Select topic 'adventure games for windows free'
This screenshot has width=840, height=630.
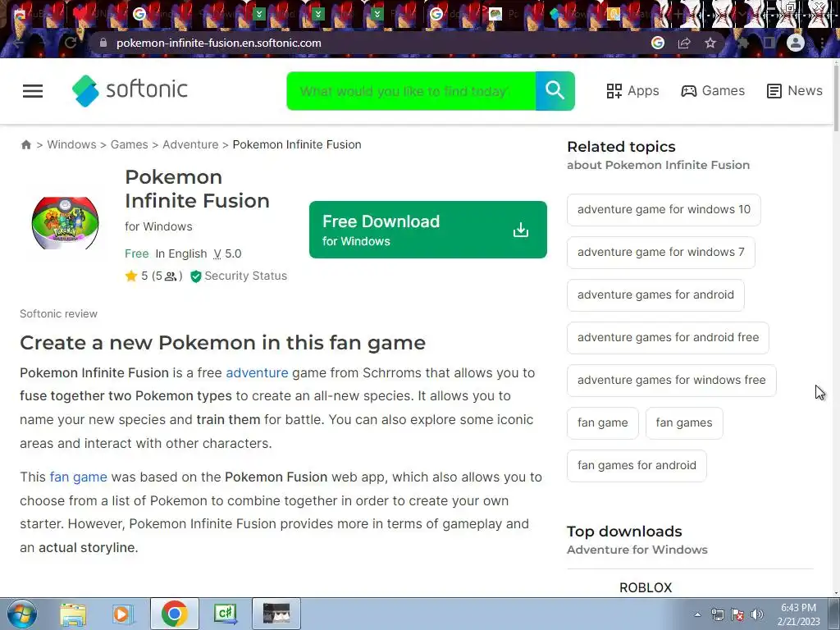(672, 381)
